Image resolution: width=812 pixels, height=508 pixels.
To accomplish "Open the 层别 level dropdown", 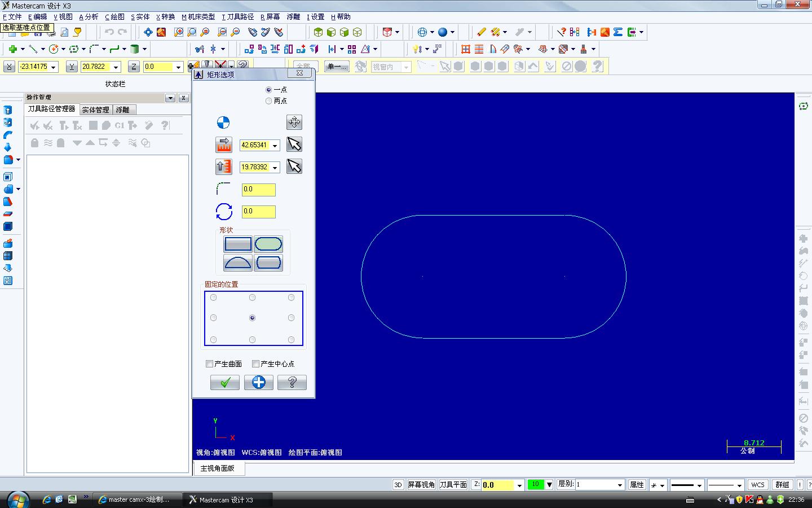I will (x=620, y=485).
